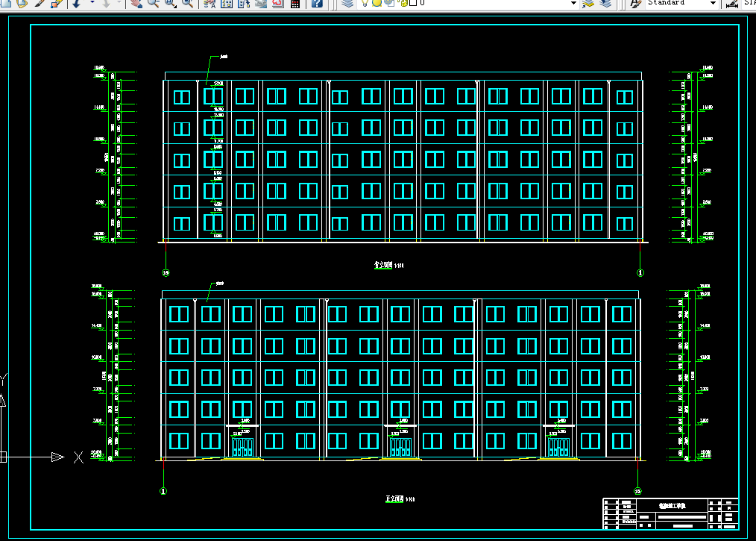This screenshot has width=756, height=541.
Task: Expand the Undo history dropdown arrow
Action: tap(92, 3)
